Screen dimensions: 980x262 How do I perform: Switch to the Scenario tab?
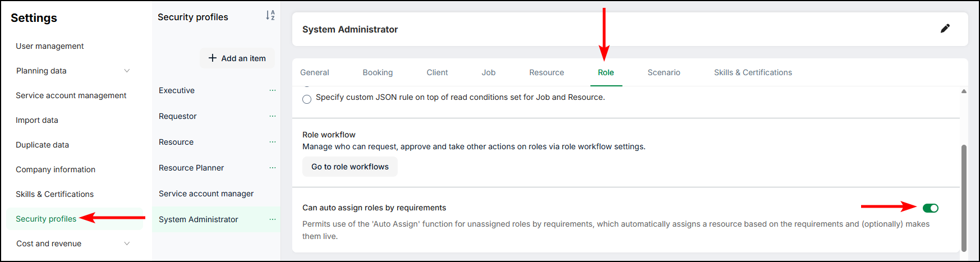click(x=664, y=72)
